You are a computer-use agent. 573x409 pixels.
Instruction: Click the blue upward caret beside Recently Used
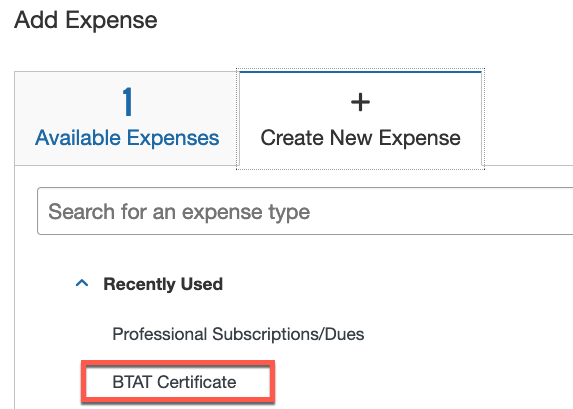click(x=82, y=283)
